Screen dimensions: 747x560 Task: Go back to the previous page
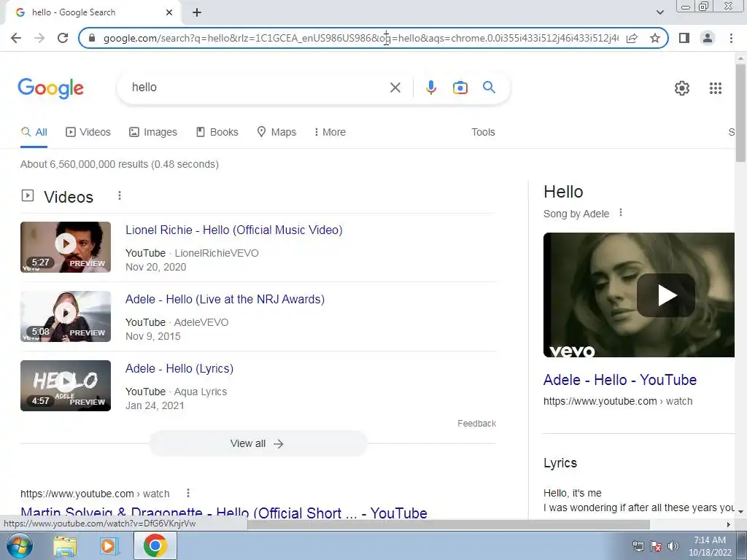(x=16, y=38)
